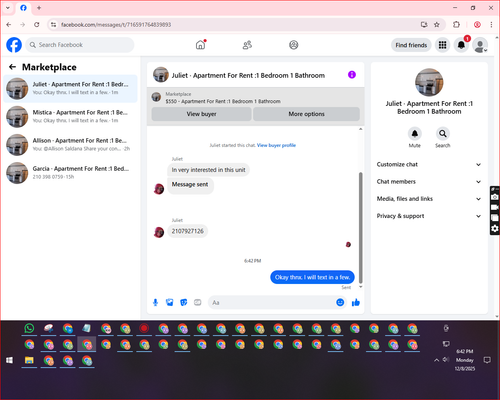Expand Chat members section
The height and width of the screenshot is (400, 500).
[x=429, y=182]
